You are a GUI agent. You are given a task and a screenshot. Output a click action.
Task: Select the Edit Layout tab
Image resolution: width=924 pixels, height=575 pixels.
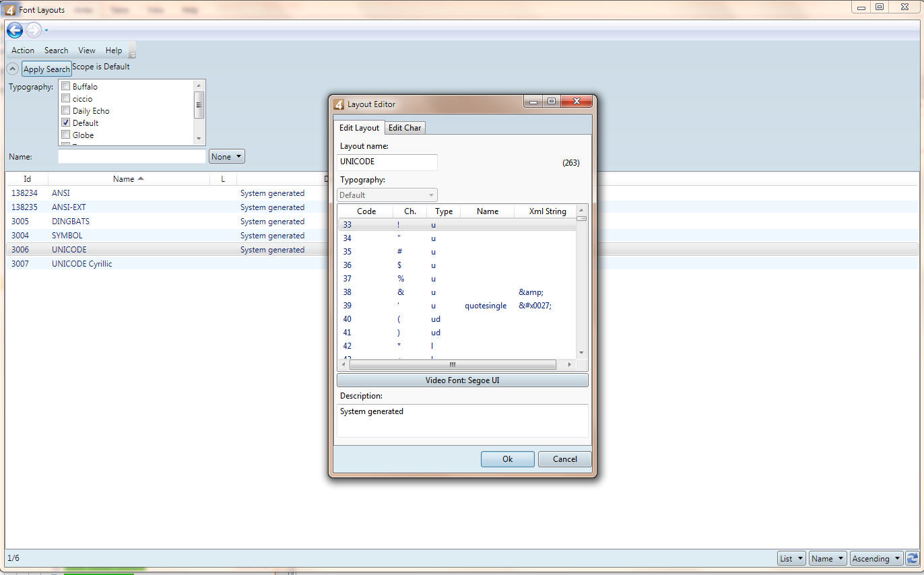coord(360,127)
